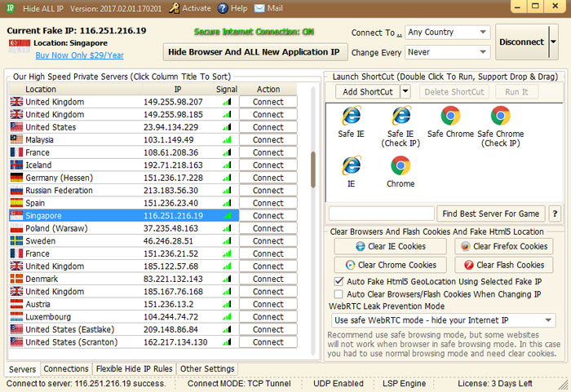Launch the Safe IE shortcut icon
571x392 pixels.
351,116
